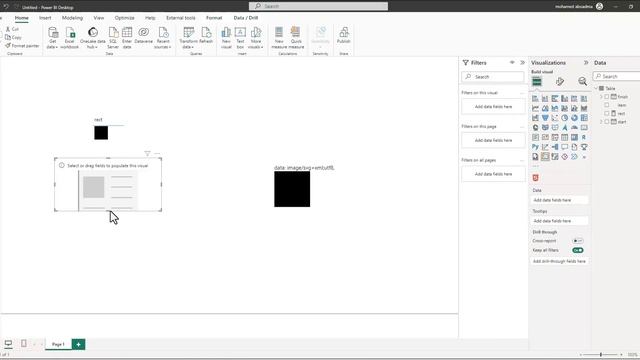The image size is (640, 360).
Task: Open the External tools tab
Action: click(180, 18)
